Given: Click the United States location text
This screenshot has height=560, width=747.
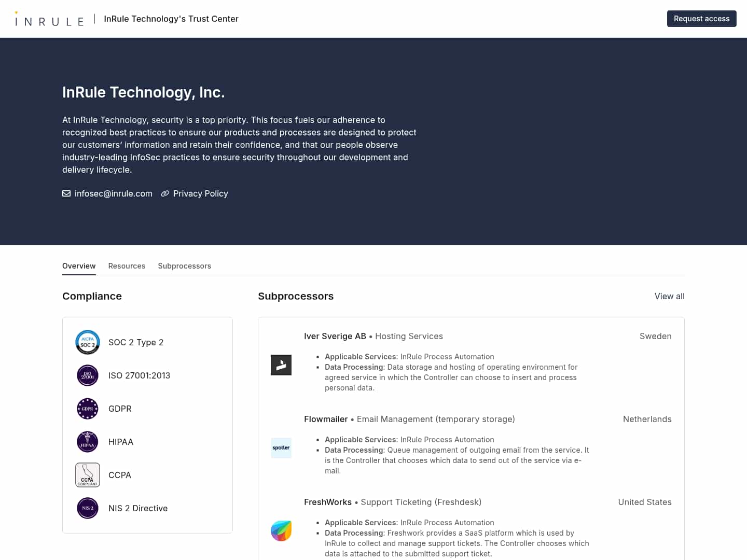Looking at the screenshot, I should (645, 502).
